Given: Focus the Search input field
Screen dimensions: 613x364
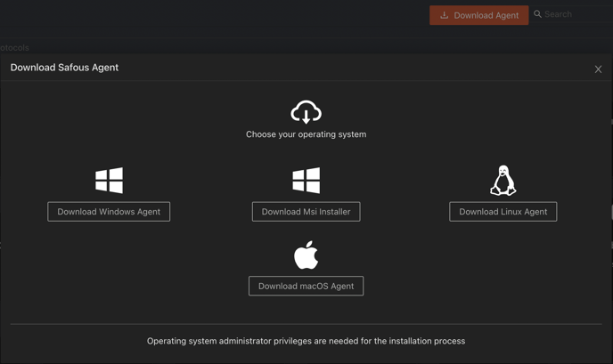Looking at the screenshot, I should (570, 14).
